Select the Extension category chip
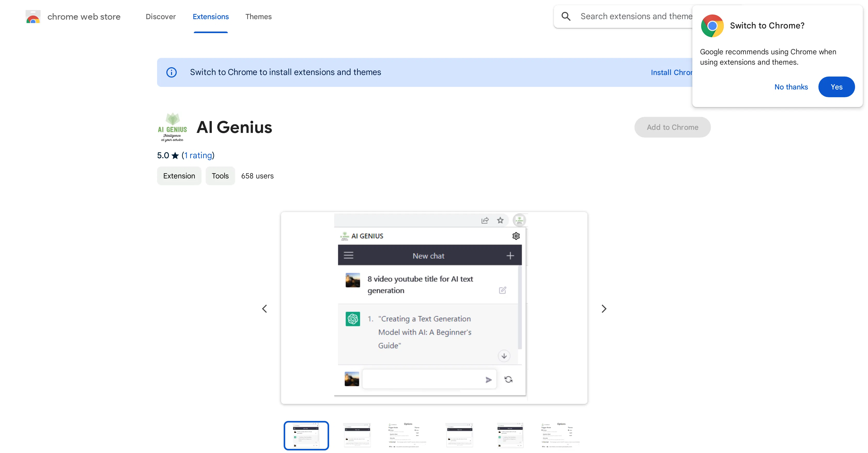Screen dimensions: 868x453 pos(179,176)
